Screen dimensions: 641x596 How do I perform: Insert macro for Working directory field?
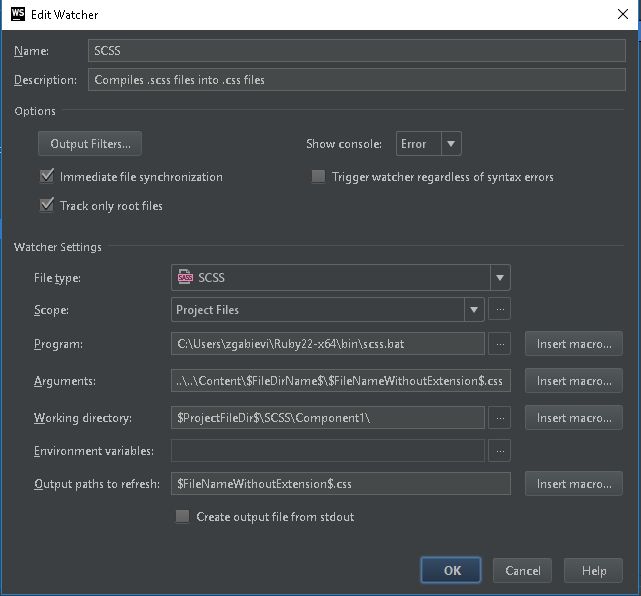pyautogui.click(x=574, y=418)
